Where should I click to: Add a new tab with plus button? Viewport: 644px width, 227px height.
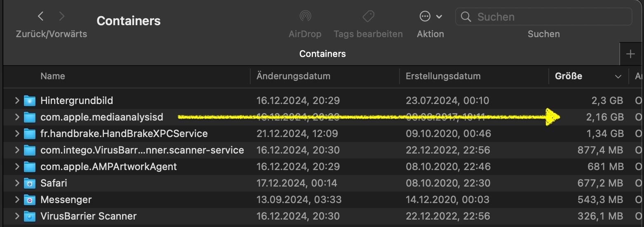[x=630, y=54]
